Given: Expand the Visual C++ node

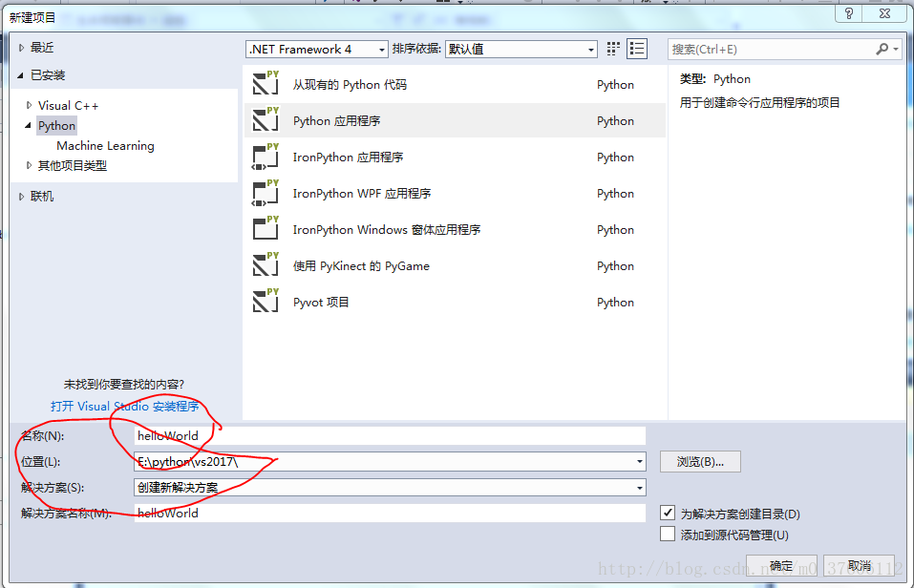Looking at the screenshot, I should pos(30,106).
